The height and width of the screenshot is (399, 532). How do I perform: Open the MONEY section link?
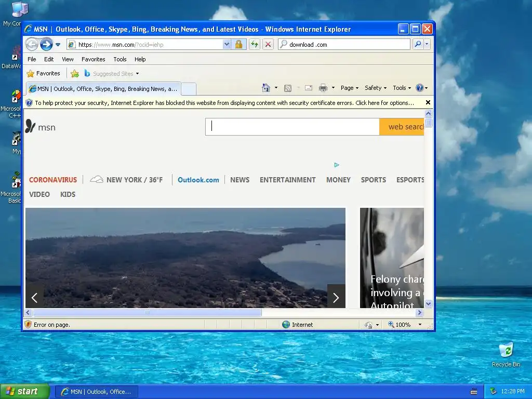click(x=338, y=180)
